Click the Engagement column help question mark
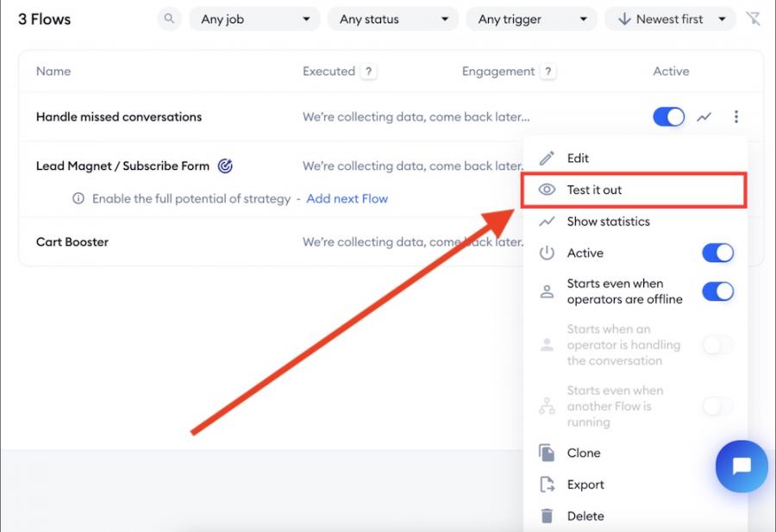The image size is (776, 532). coord(548,72)
